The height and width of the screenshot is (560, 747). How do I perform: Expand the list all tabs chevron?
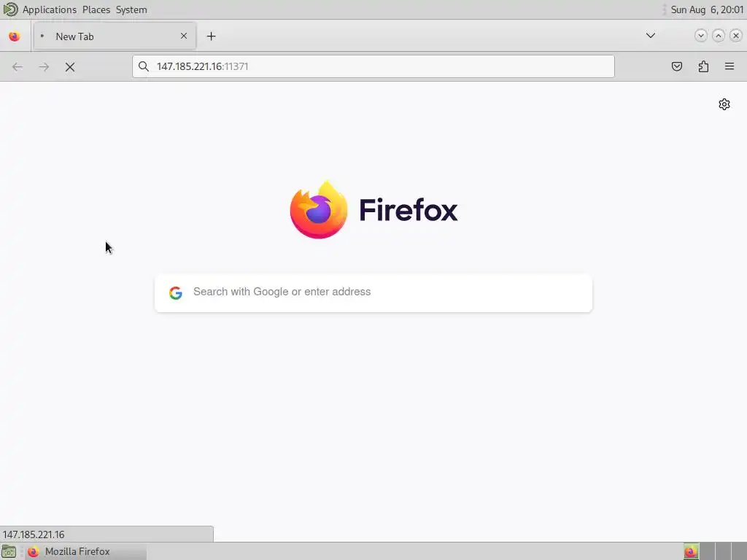(650, 36)
